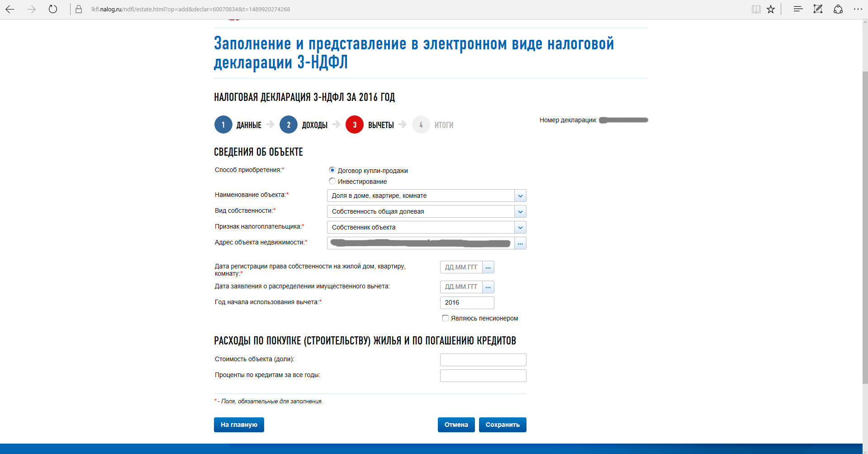Select Инвестирование radio option
This screenshot has width=868, height=454.
click(332, 181)
